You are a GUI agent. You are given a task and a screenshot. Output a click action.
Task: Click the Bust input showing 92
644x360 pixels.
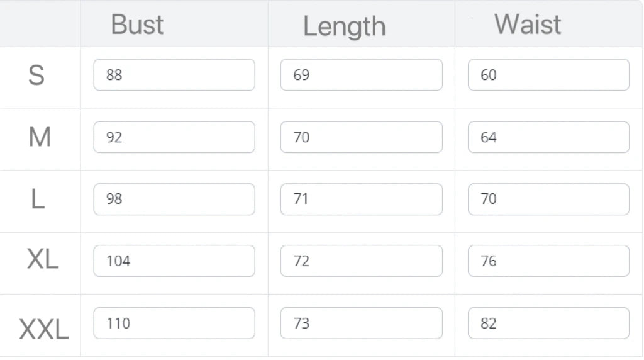coord(174,137)
